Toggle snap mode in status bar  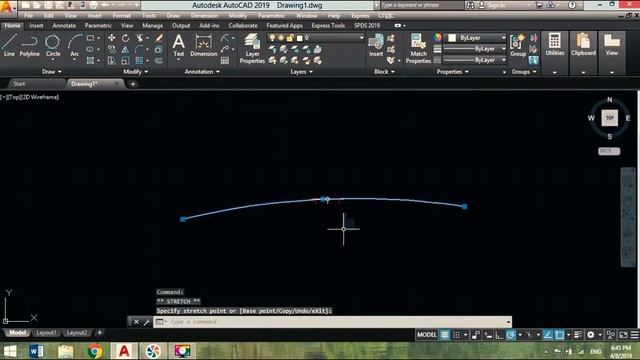tap(456, 335)
